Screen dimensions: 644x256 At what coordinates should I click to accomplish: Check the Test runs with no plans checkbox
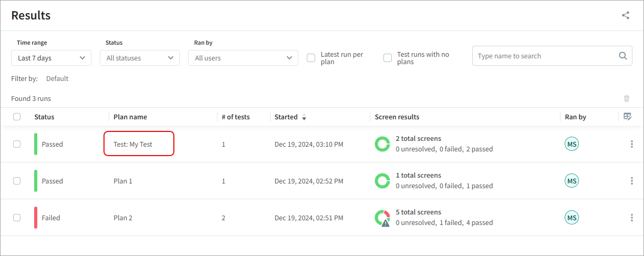[x=388, y=58]
